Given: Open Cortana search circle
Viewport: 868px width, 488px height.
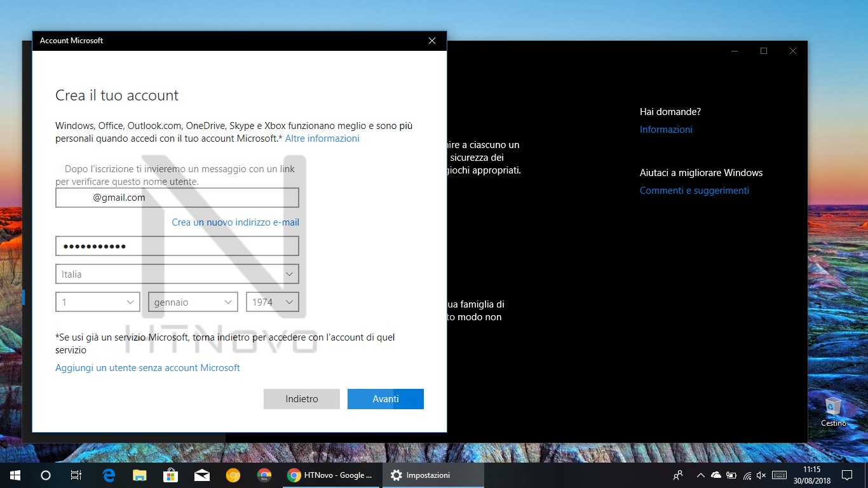Looking at the screenshot, I should coord(45,475).
